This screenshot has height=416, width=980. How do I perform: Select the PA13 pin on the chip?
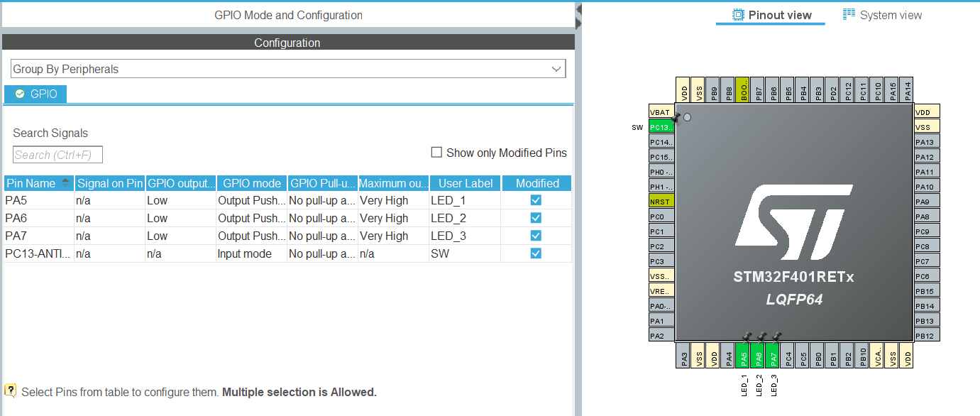(927, 142)
